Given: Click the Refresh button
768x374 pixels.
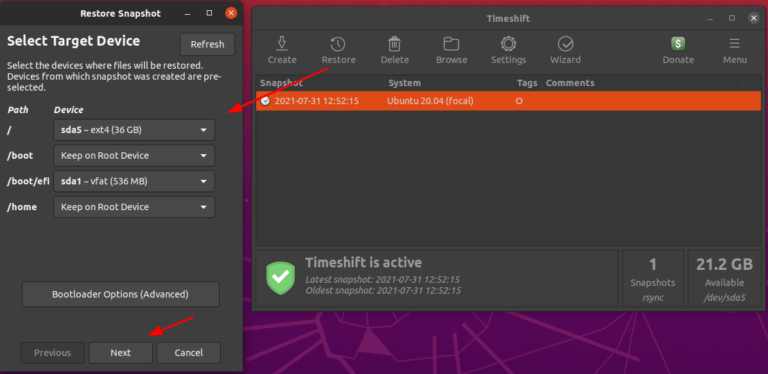Looking at the screenshot, I should coord(207,45).
